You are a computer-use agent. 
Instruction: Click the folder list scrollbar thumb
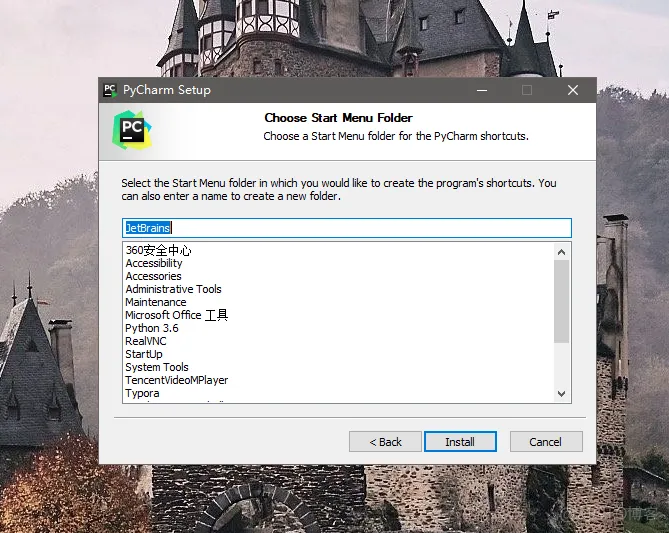pyautogui.click(x=561, y=301)
